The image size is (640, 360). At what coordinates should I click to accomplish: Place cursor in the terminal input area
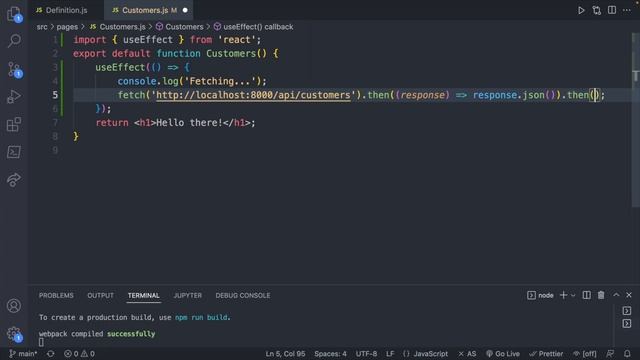[x=41, y=342]
